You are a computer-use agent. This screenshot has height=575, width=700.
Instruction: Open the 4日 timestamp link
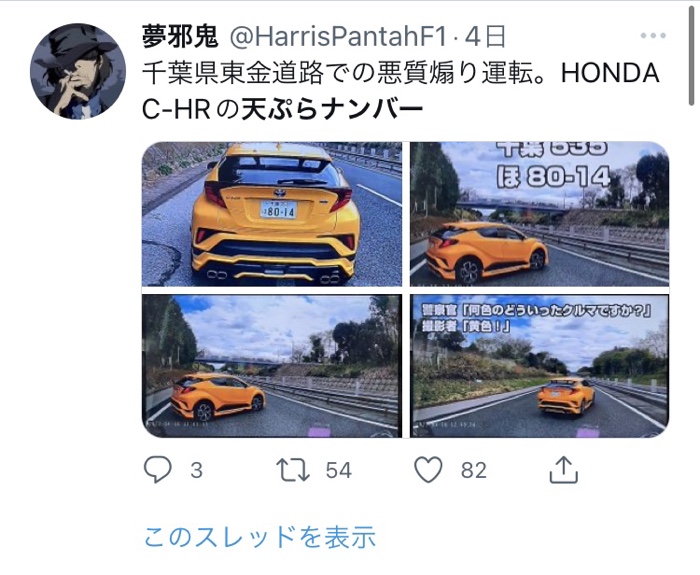coord(485,37)
